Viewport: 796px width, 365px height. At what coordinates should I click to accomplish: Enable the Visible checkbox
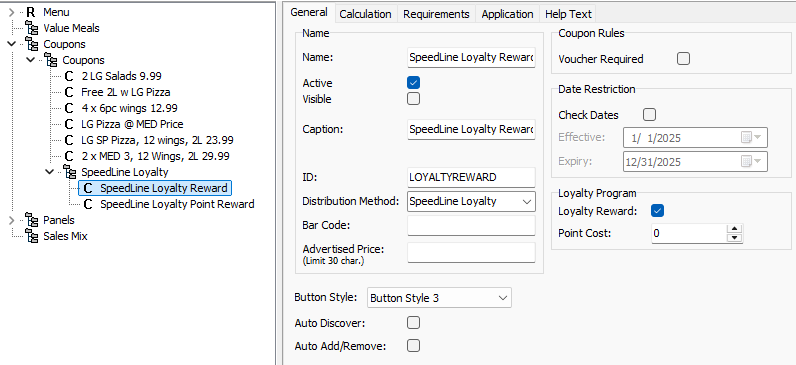pos(414,98)
